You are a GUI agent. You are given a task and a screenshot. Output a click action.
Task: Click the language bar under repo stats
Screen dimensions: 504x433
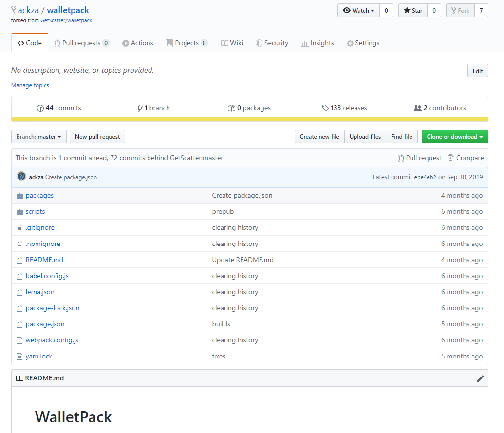click(250, 120)
